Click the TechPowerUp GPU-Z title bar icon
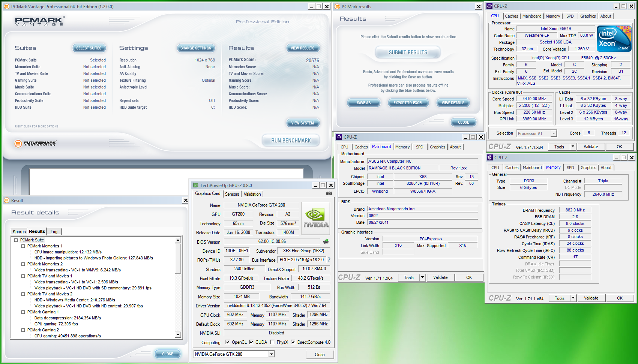 tap(195, 185)
